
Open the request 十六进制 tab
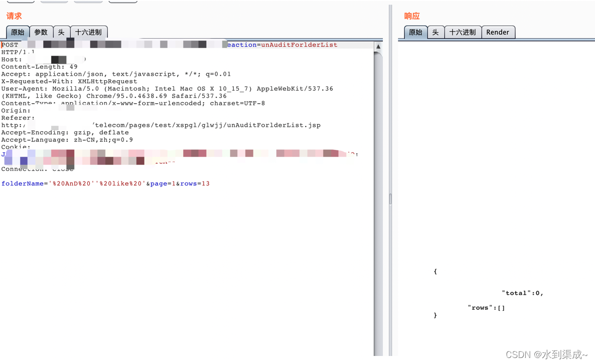[x=89, y=32]
